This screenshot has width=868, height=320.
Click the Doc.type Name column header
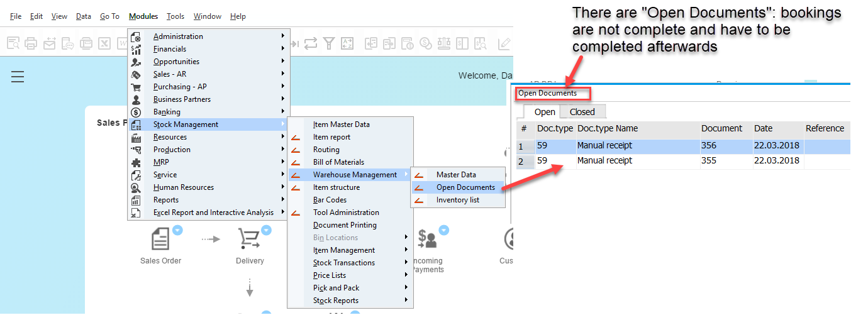tap(638, 128)
